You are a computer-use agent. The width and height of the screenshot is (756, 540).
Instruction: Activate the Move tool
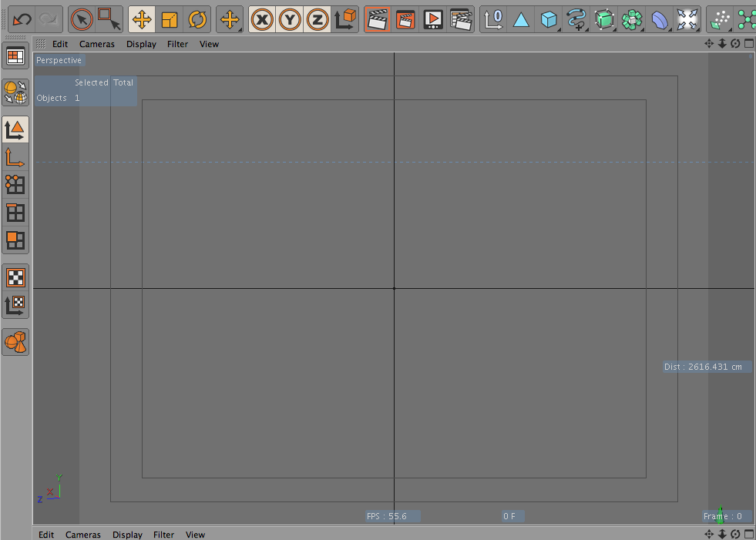click(x=142, y=19)
